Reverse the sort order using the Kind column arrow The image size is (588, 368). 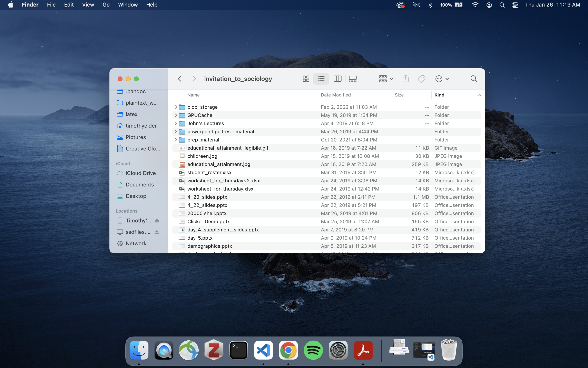click(x=479, y=95)
